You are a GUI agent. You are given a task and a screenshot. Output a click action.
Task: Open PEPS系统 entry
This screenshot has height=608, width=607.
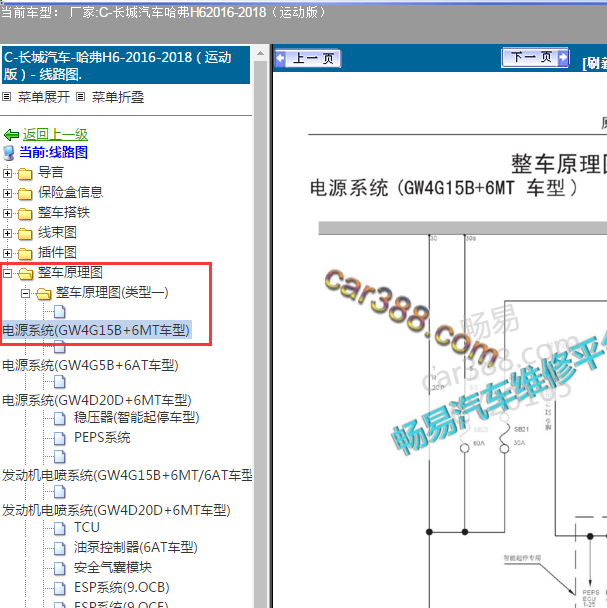click(x=102, y=438)
